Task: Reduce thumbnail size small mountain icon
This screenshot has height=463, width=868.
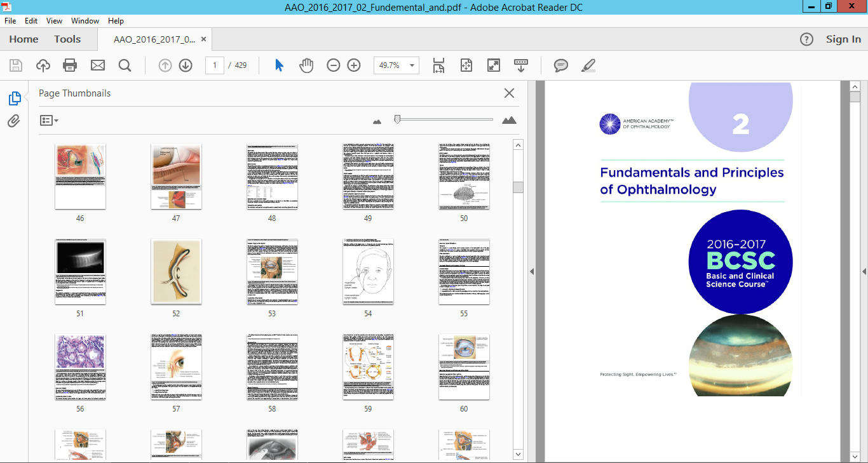Action: [377, 121]
